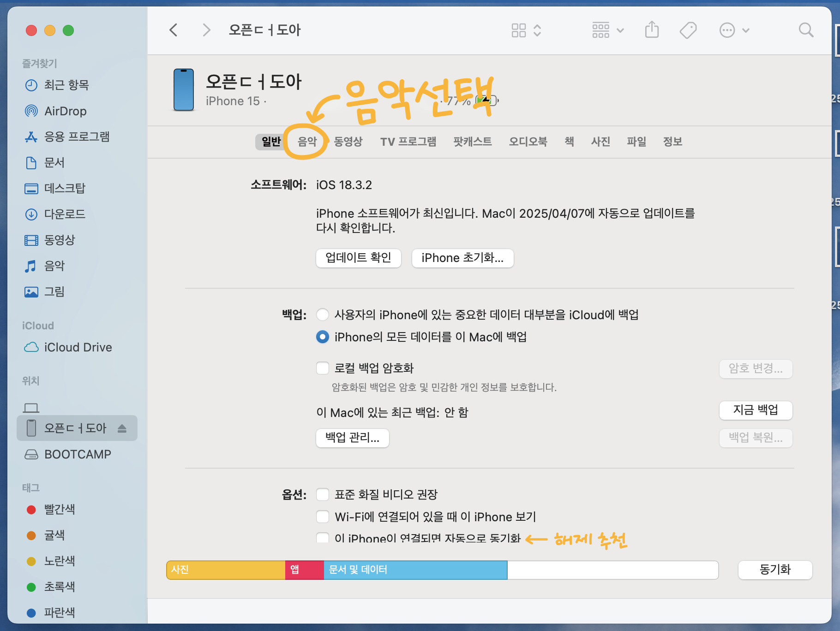Click 문서 및 데이터 storage segment
This screenshot has height=631, width=840.
[x=415, y=570]
